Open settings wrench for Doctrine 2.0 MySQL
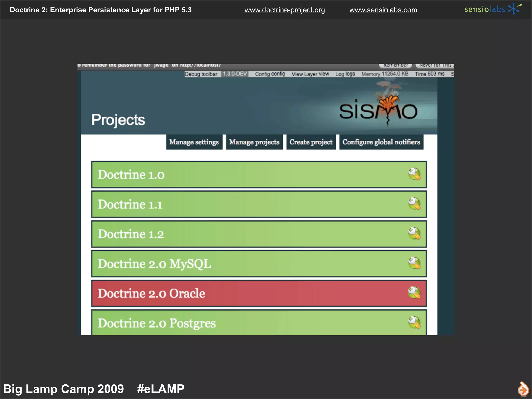 point(414,263)
